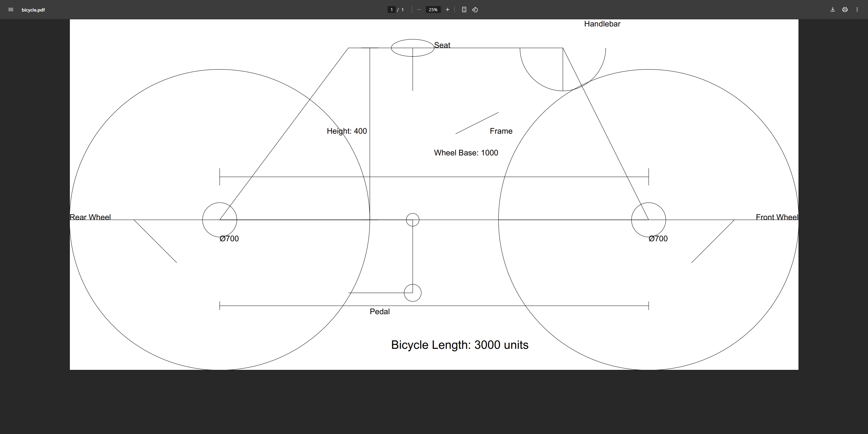Click the bicycle.pdf filename title
The height and width of the screenshot is (434, 868).
tap(33, 10)
